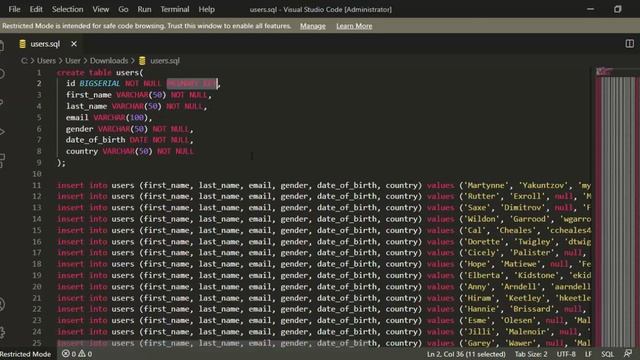The height and width of the screenshot is (360, 640).
Task: Open the Selection menu
Action: [x=67, y=9]
